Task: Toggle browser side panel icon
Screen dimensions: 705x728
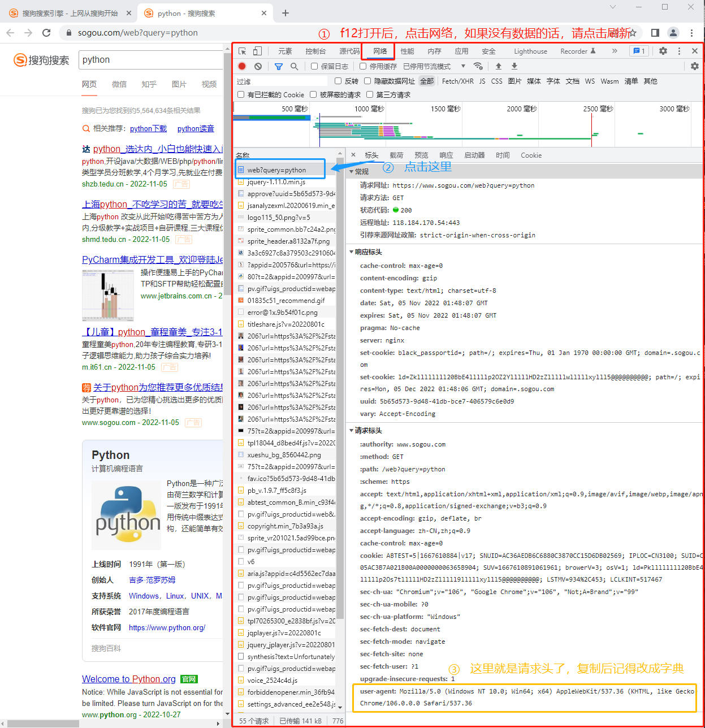Action: (x=655, y=33)
